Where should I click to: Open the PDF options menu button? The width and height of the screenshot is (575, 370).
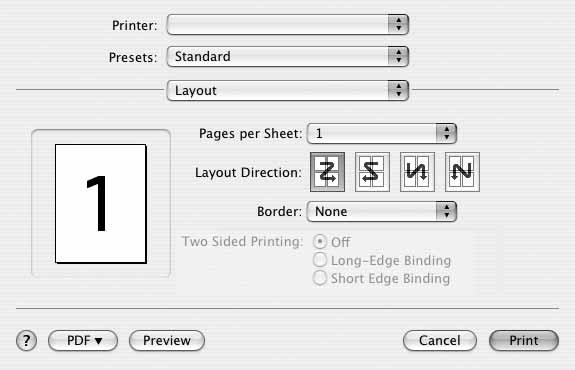pos(83,341)
